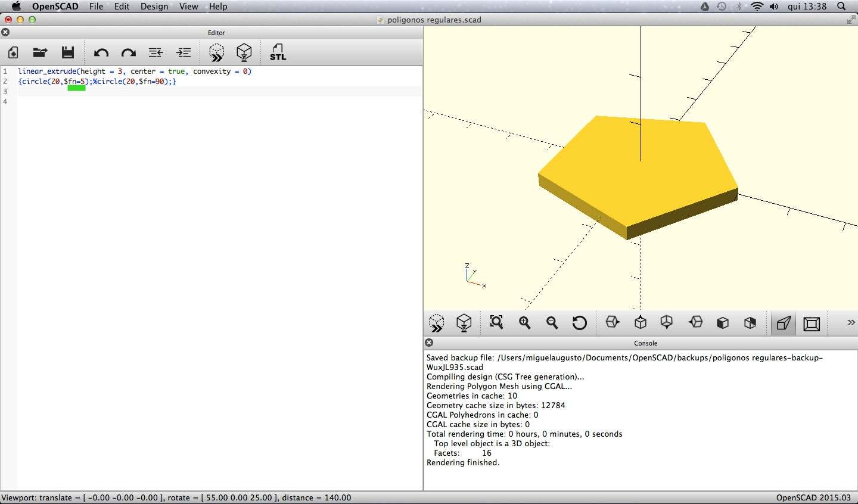Close the Console panel
Screen dimensions: 858x504
tap(429, 343)
